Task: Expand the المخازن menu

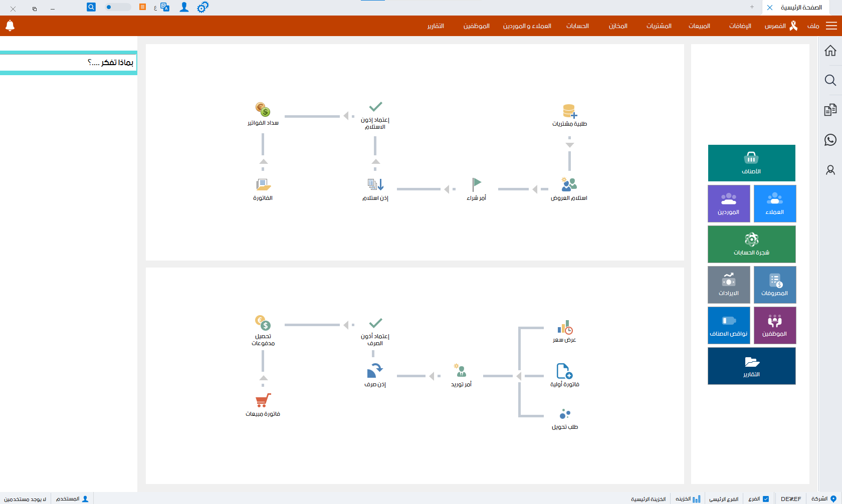Action: pyautogui.click(x=618, y=26)
